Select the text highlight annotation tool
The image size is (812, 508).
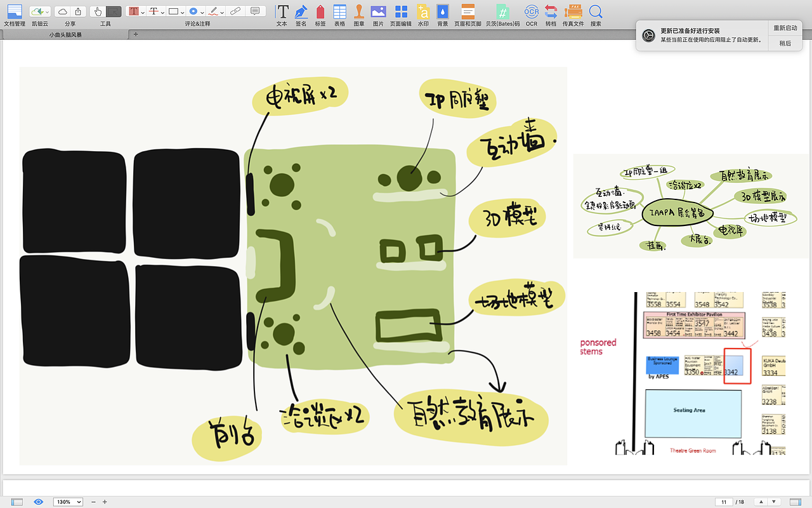point(133,11)
